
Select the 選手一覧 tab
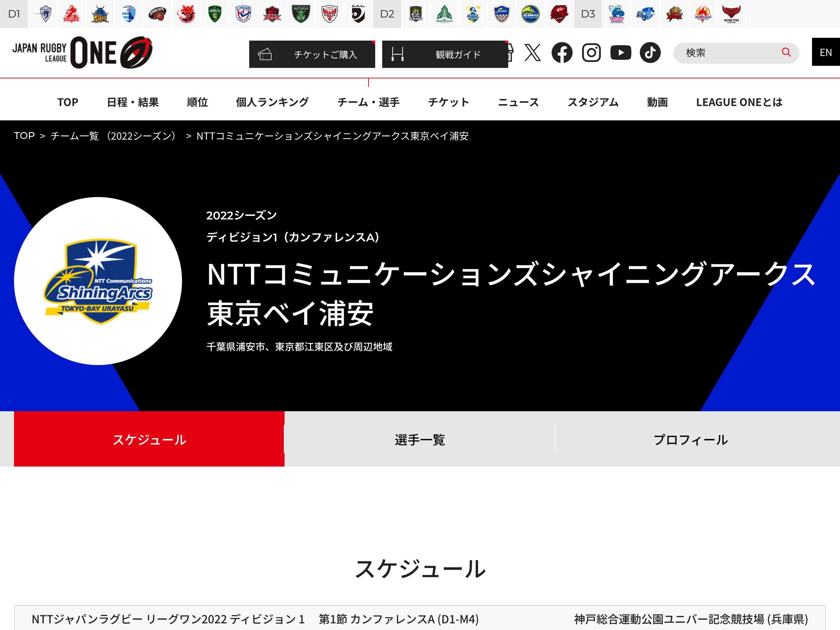coord(420,439)
